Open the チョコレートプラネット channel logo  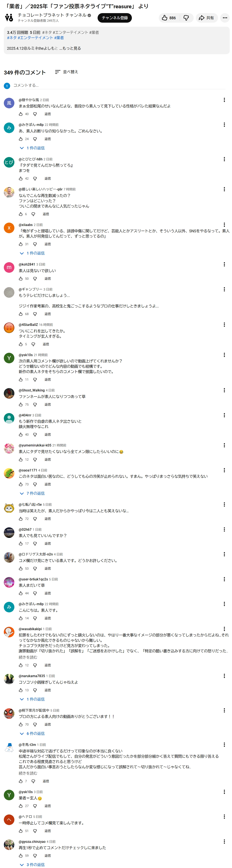pyautogui.click(x=9, y=18)
